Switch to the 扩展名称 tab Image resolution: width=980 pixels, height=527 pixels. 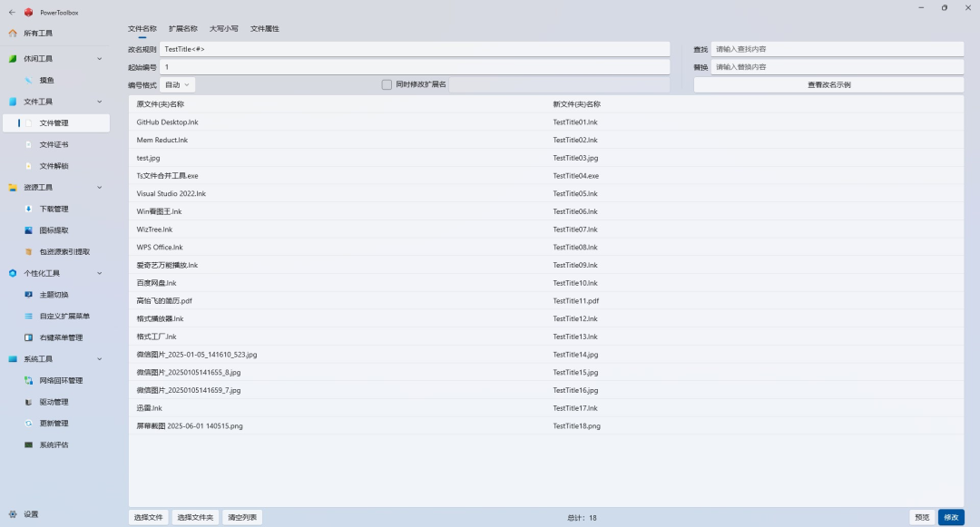[x=183, y=29]
